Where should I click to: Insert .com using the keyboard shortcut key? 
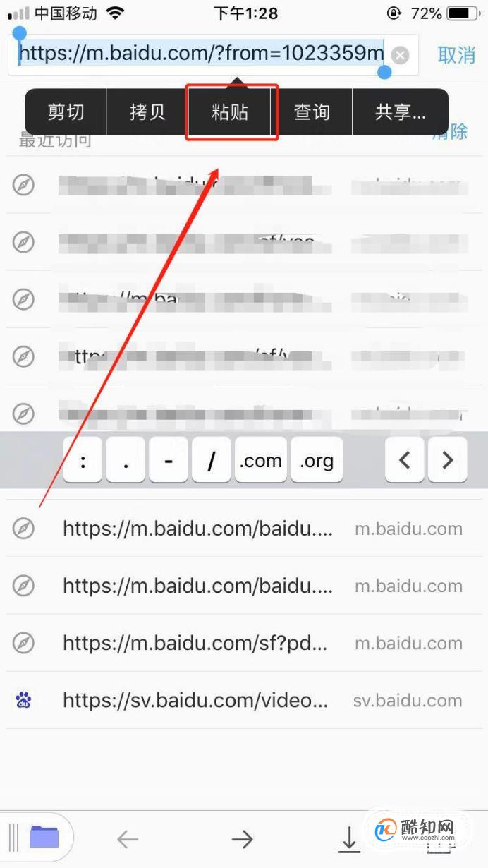(x=261, y=460)
